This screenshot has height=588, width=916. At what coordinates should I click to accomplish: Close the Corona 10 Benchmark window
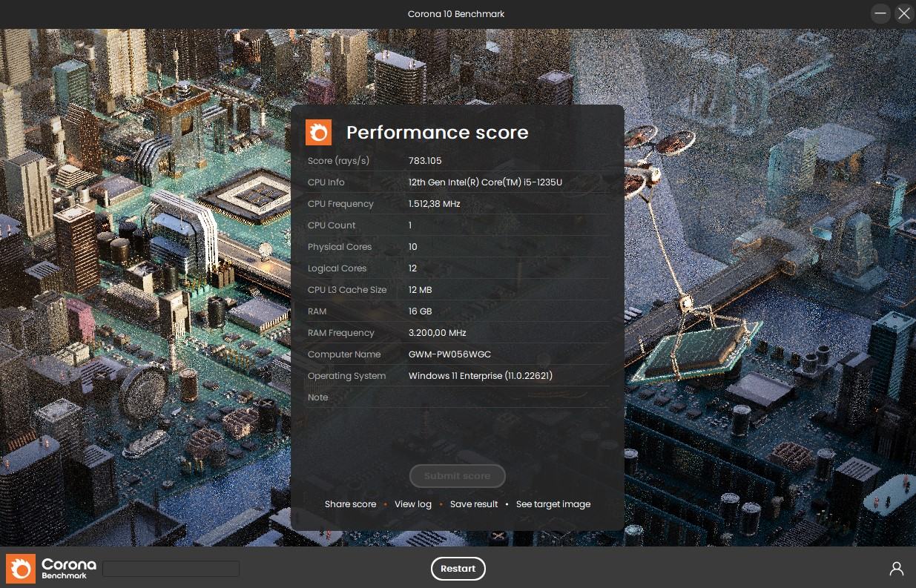(904, 13)
